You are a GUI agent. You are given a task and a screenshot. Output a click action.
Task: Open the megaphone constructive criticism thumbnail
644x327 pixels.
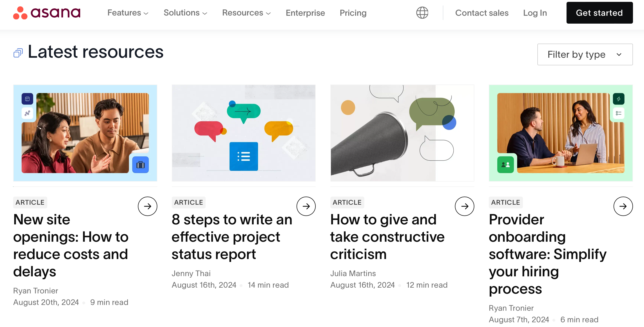(402, 133)
